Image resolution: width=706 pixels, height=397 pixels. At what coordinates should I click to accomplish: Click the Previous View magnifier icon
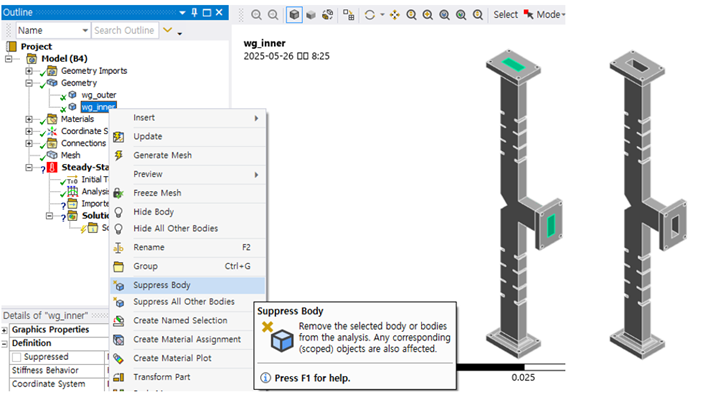(x=256, y=15)
